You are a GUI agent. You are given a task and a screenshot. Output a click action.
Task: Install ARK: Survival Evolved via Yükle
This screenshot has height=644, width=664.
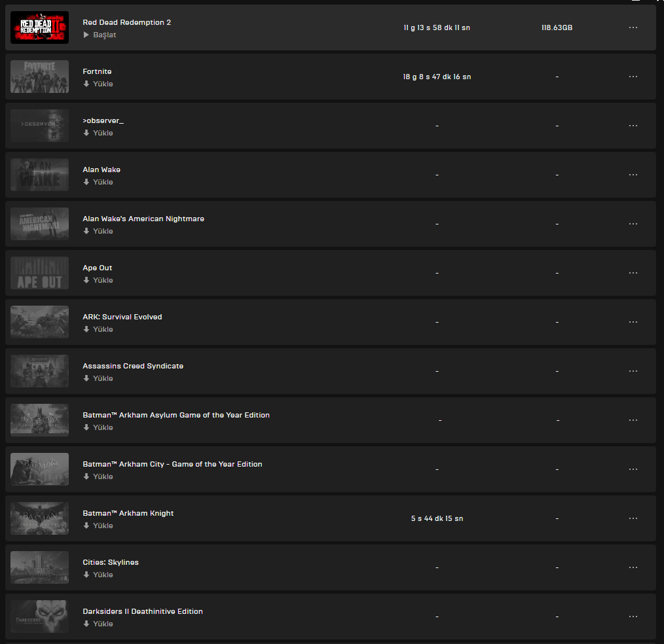click(x=98, y=329)
